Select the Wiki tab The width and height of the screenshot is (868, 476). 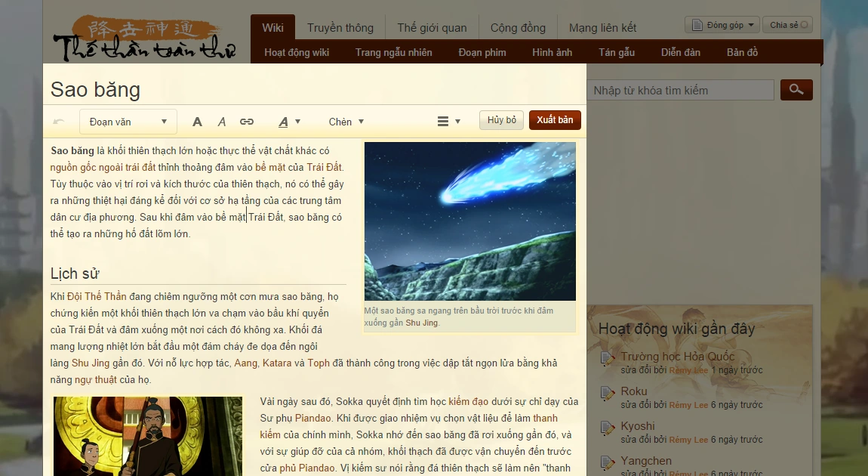point(272,28)
